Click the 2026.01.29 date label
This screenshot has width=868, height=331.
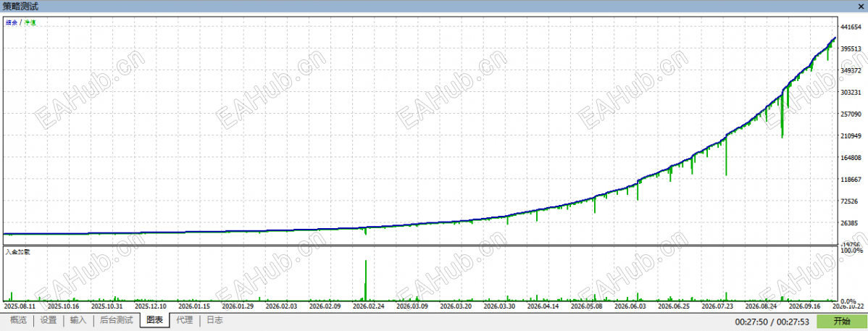click(x=238, y=306)
